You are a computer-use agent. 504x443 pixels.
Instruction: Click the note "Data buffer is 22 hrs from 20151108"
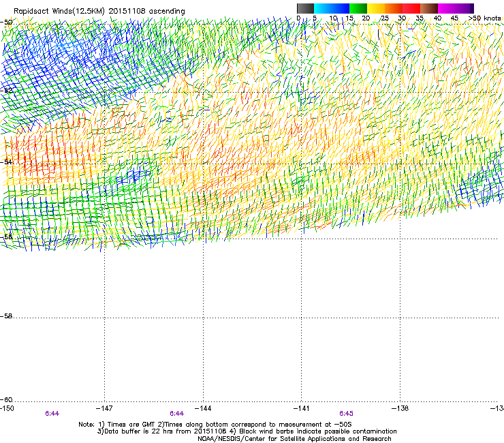pyautogui.click(x=165, y=431)
